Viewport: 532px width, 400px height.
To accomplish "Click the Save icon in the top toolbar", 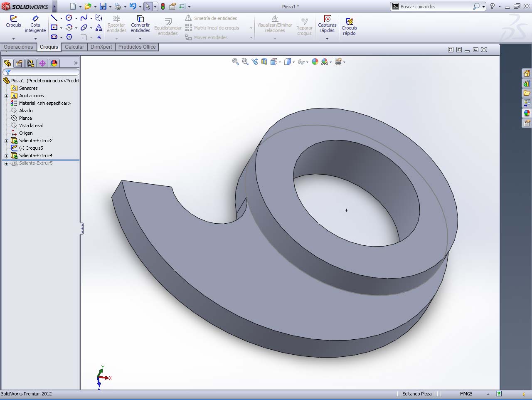I will [103, 6].
